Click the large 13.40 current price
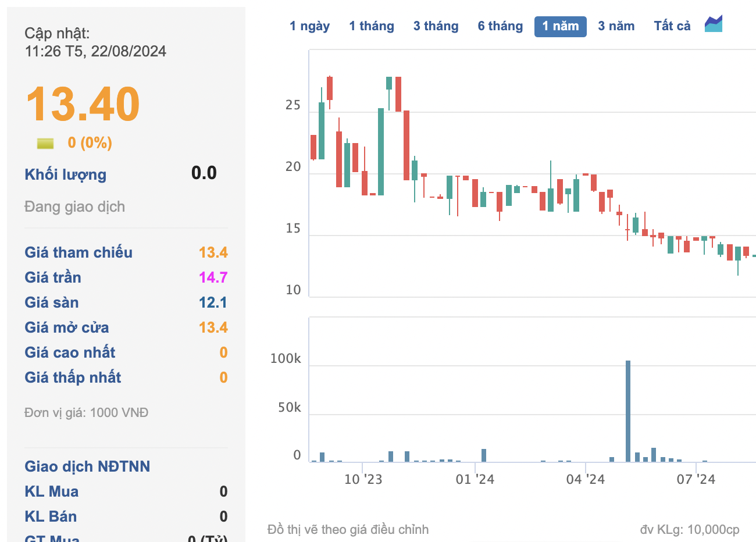The width and height of the screenshot is (756, 542). [83, 104]
